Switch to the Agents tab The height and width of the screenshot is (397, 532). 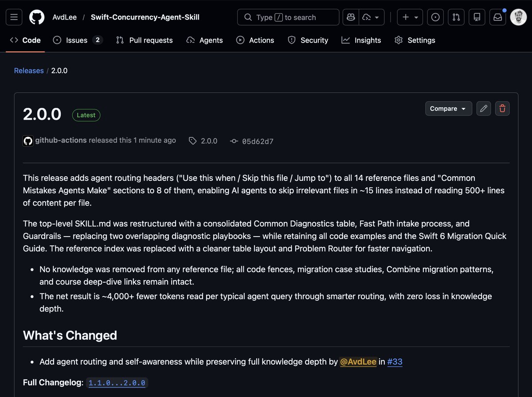pyautogui.click(x=205, y=40)
